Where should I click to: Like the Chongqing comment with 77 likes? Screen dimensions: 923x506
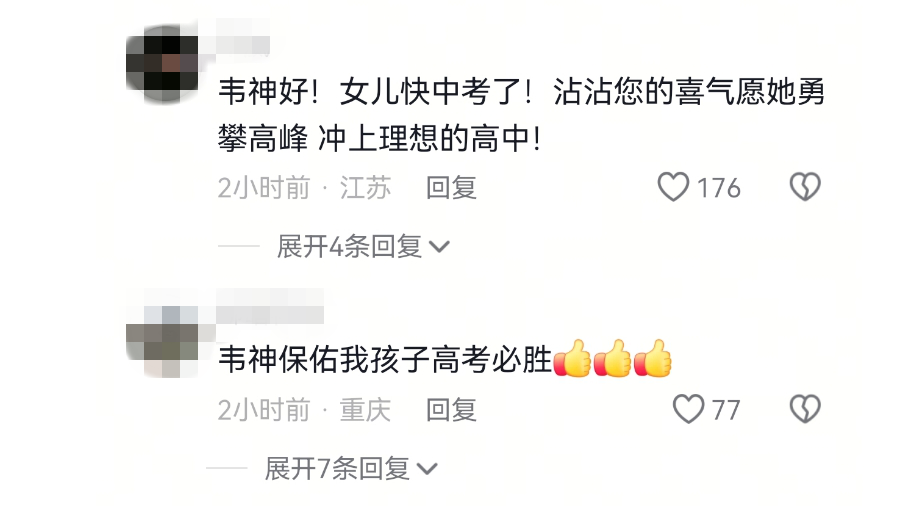[x=688, y=409]
